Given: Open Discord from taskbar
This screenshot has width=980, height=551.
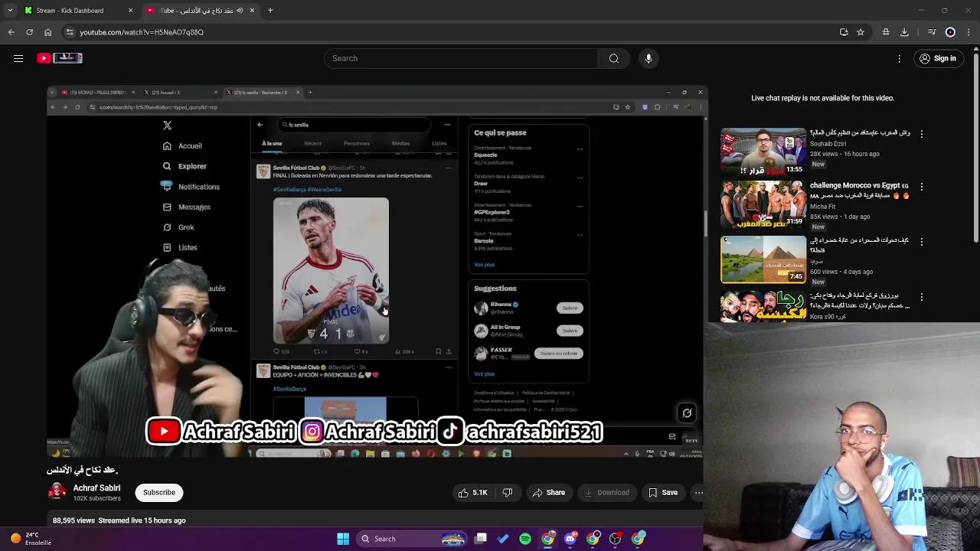Looking at the screenshot, I should 570,539.
